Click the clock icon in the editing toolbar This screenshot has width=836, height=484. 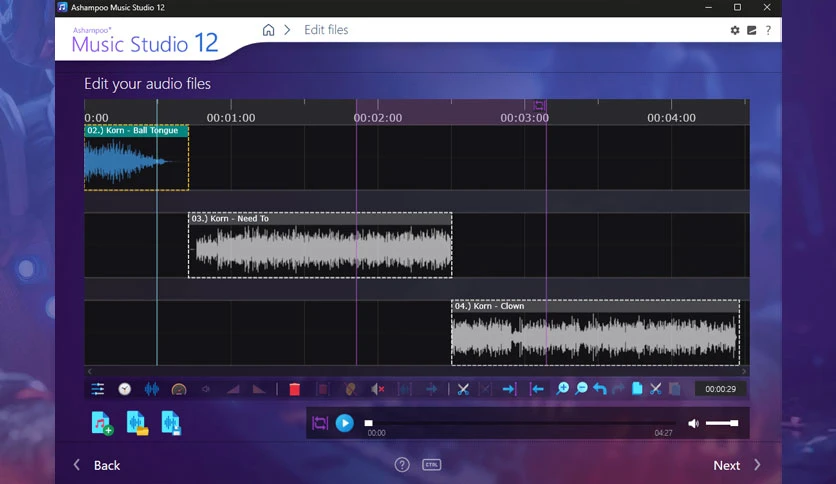tap(125, 389)
